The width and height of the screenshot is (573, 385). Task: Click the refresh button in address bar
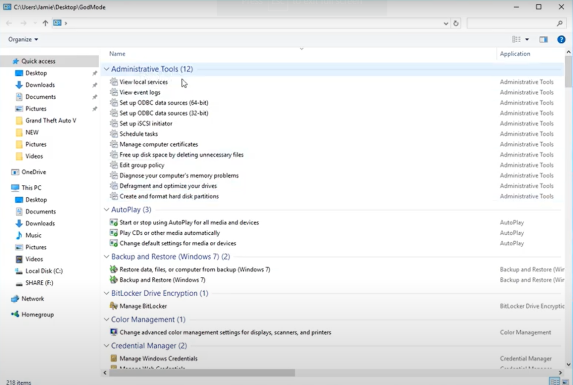(456, 23)
